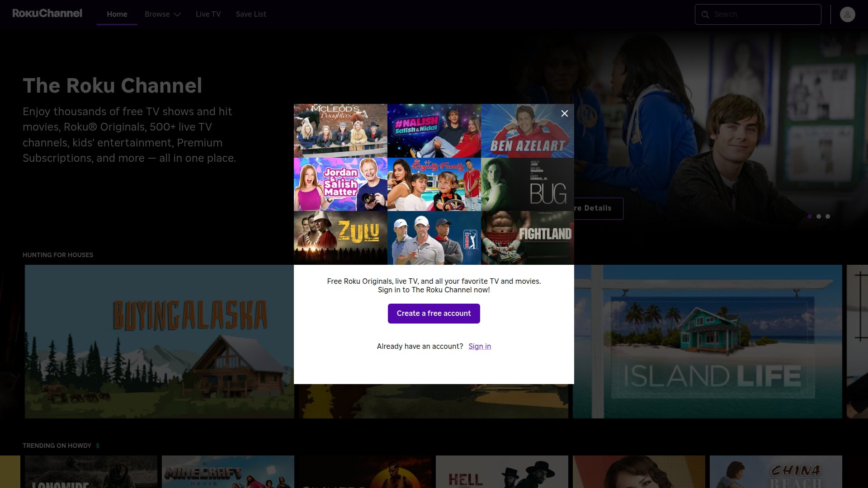
Task: Open the user profile avatar icon
Action: 847,14
